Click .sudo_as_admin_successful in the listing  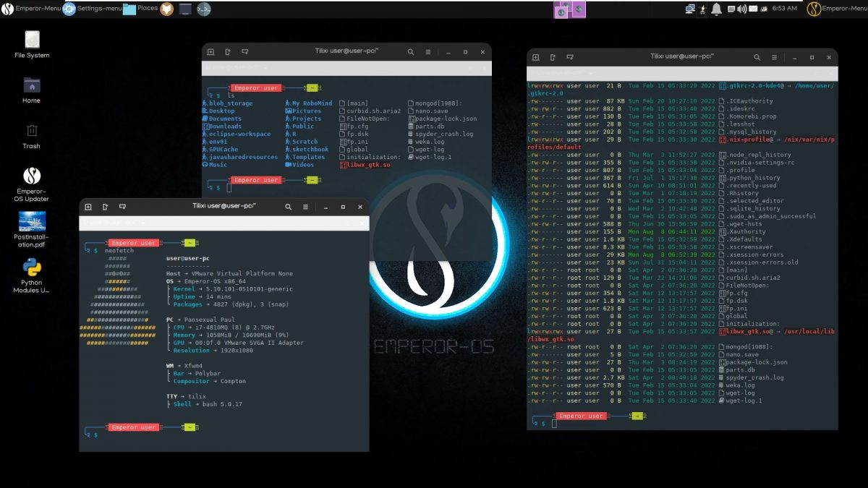click(x=771, y=216)
